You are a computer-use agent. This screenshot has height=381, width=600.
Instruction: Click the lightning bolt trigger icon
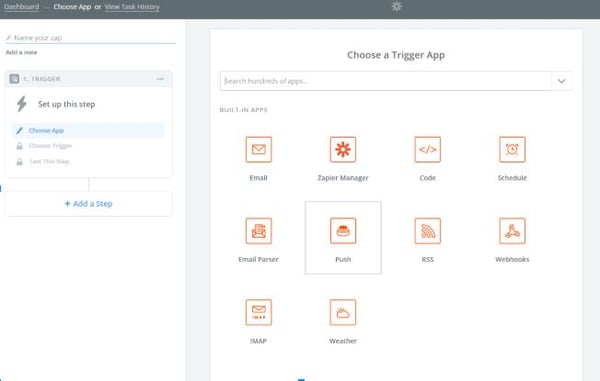(22, 104)
